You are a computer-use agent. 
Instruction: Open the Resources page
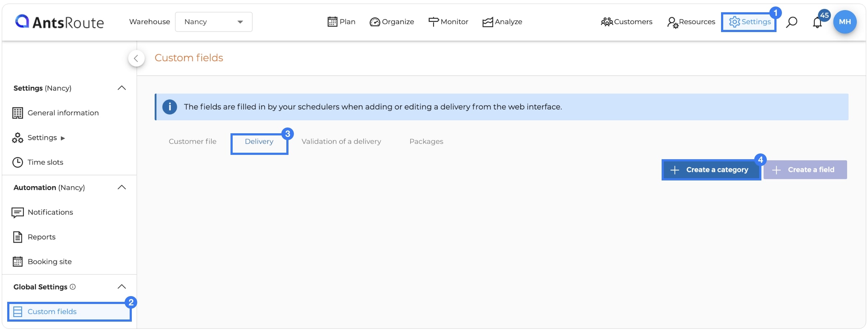pyautogui.click(x=691, y=22)
